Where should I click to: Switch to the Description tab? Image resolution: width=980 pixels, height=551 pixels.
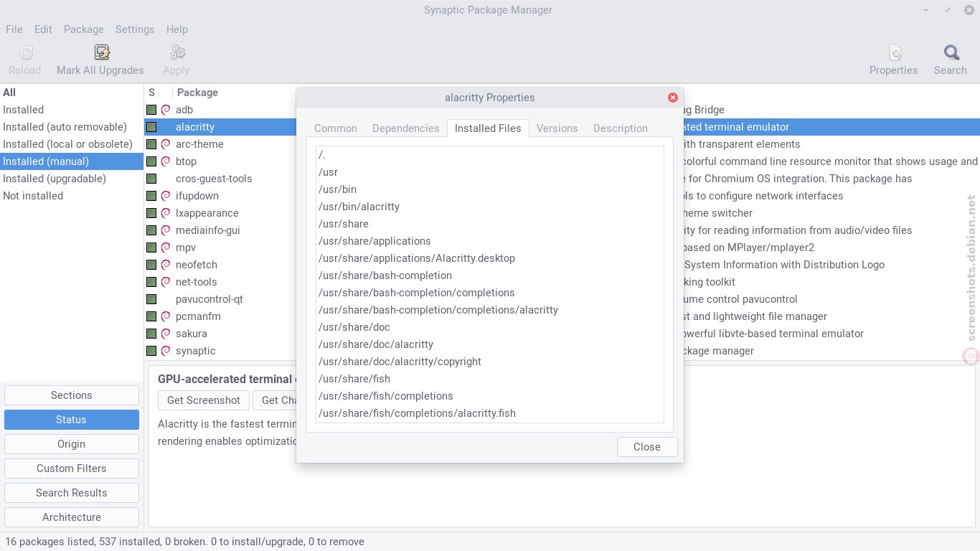(621, 128)
